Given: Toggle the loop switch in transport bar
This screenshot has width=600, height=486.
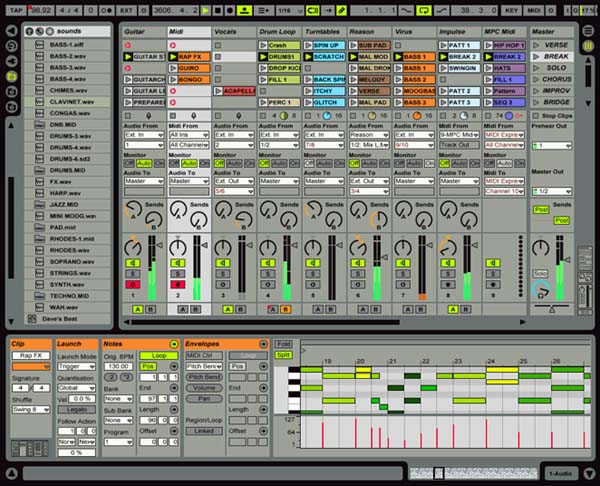Looking at the screenshot, I should pos(424,10).
